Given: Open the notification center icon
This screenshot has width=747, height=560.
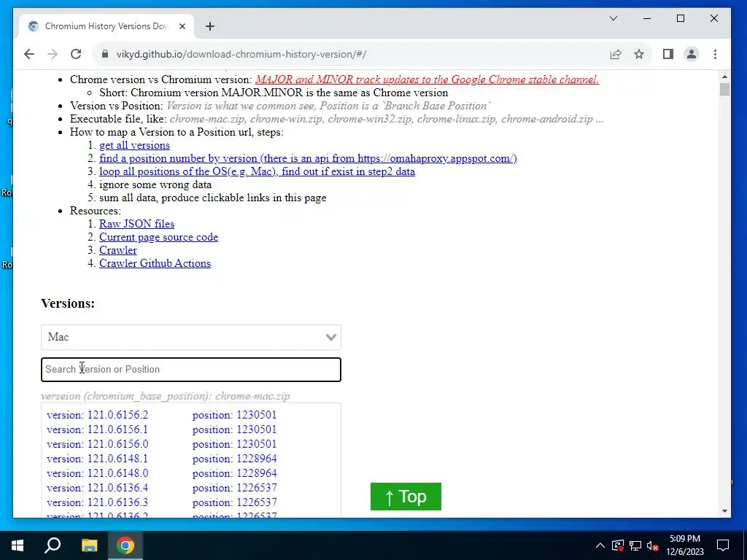Looking at the screenshot, I should [723, 545].
